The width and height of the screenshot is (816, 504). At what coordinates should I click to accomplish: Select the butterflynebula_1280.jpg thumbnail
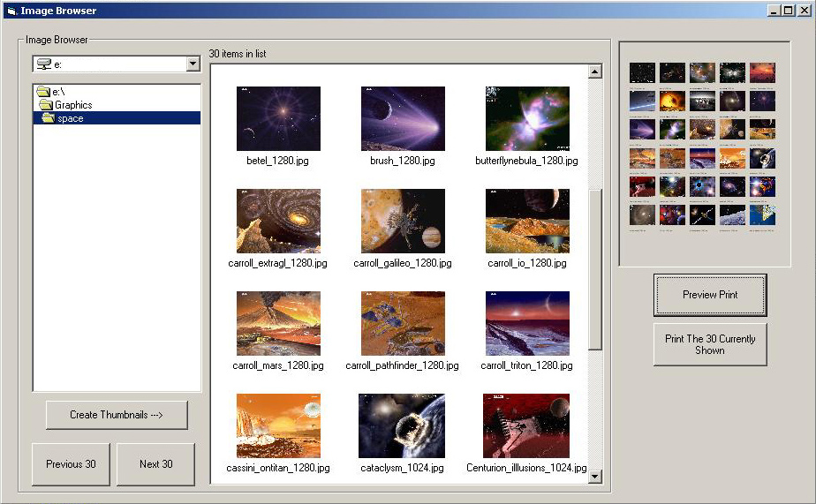click(527, 119)
